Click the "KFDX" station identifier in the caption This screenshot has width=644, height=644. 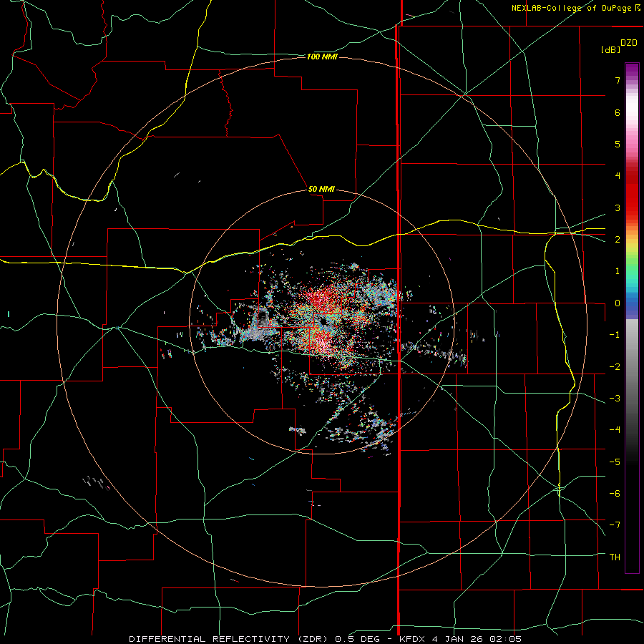[412, 639]
